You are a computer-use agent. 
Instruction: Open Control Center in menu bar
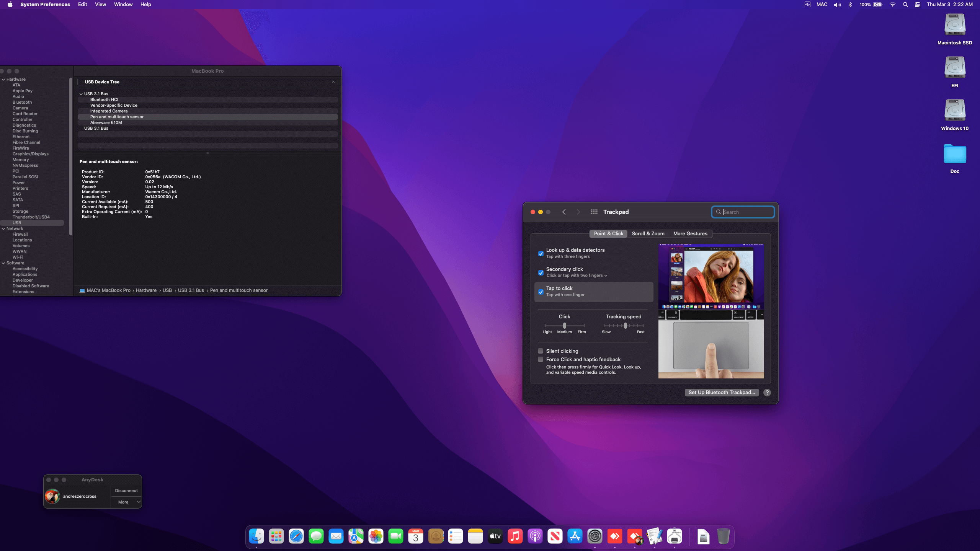918,5
